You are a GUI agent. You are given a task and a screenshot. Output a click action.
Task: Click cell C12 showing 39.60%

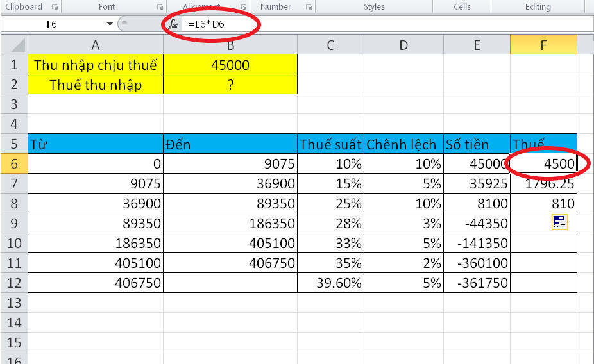(x=331, y=283)
